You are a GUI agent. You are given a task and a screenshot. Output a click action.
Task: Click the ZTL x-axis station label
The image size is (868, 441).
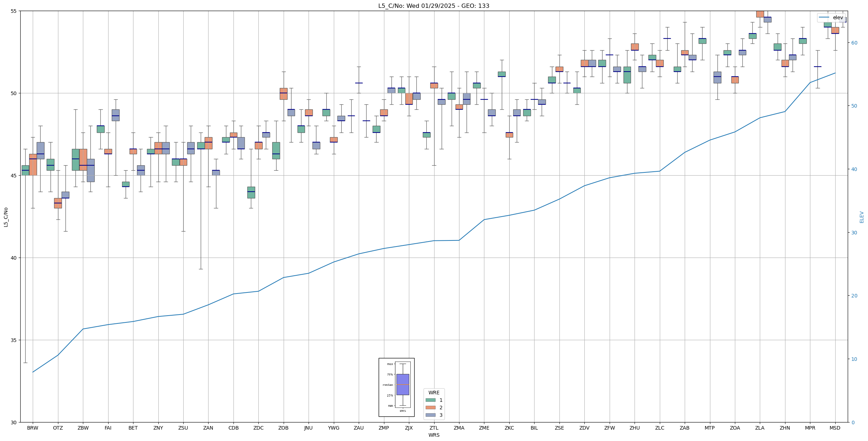(x=434, y=428)
